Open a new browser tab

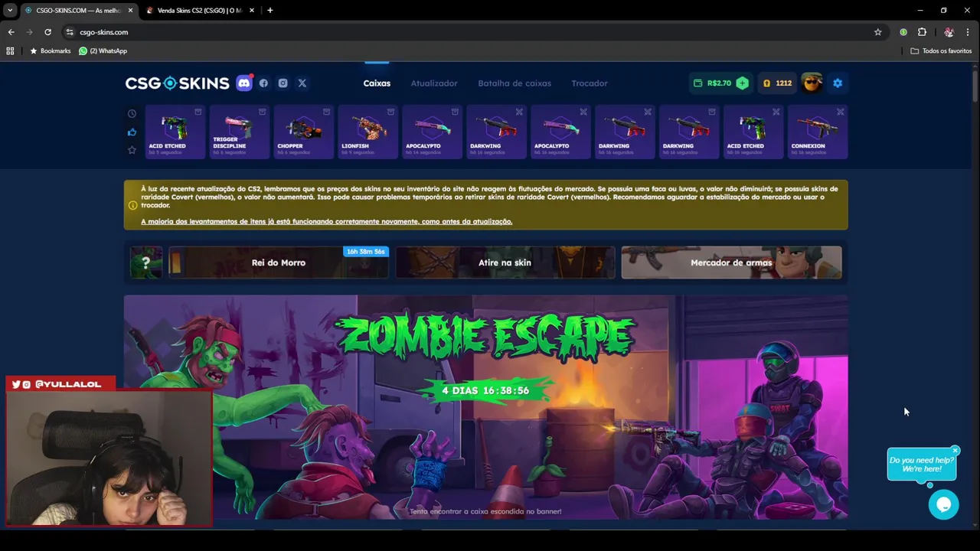tap(269, 11)
